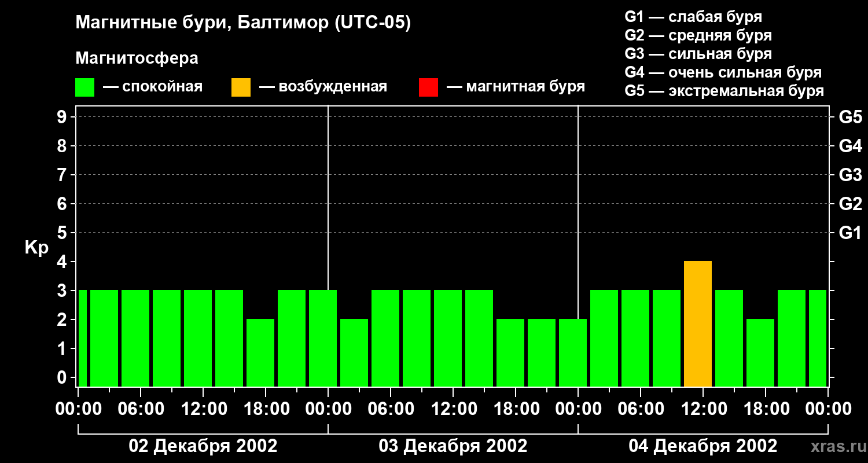
Task: Select the '4' value on the Kp axis
Action: [63, 262]
